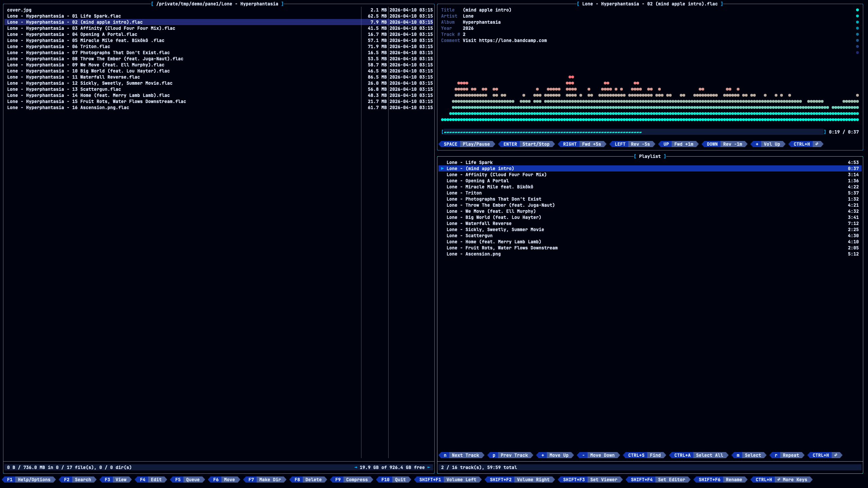This screenshot has width=868, height=488.
Task: Click the F4 Edit key
Action: 151,480
